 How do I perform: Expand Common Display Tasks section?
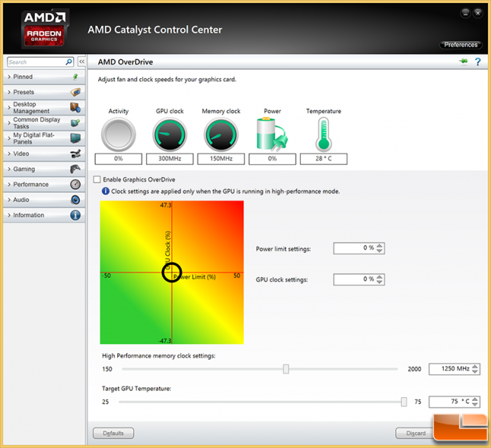point(9,122)
